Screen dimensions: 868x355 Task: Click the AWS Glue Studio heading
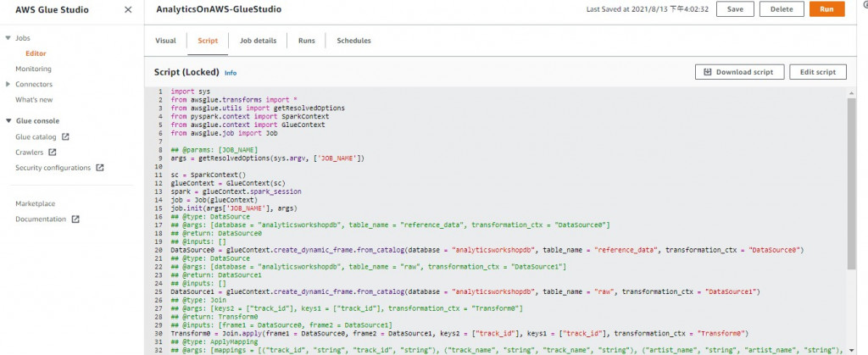pos(52,9)
